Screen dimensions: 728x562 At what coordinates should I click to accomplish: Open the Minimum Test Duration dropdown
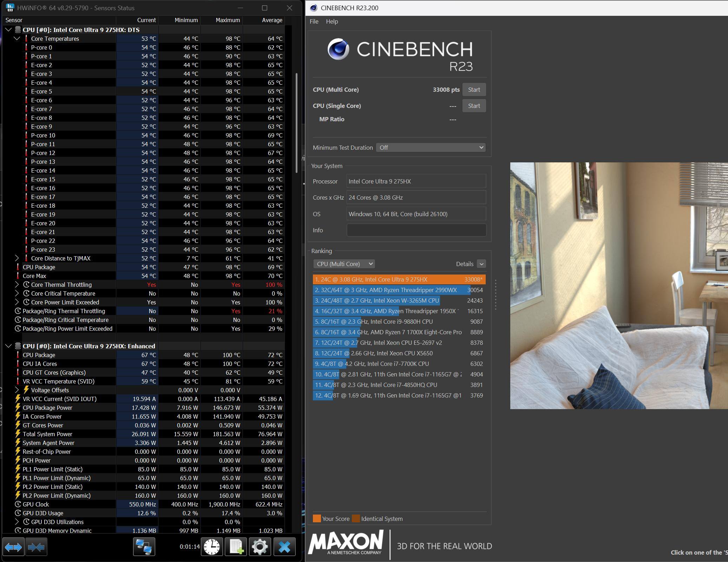tap(431, 148)
